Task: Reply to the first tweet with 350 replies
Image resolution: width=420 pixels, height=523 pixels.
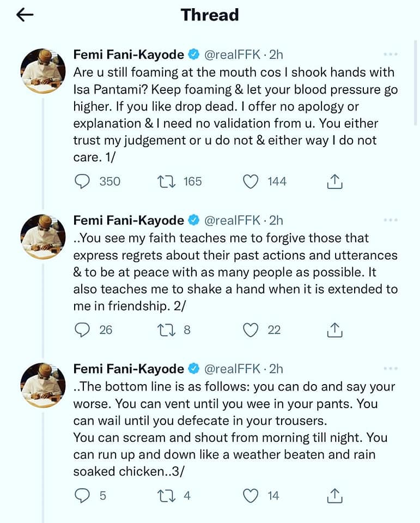Action: (82, 181)
